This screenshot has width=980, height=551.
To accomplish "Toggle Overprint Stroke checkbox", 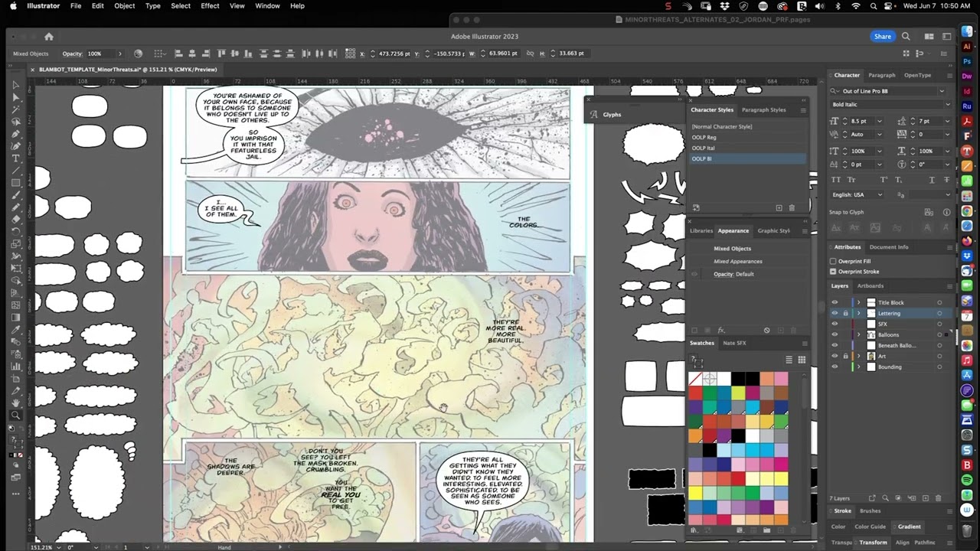I will point(833,272).
